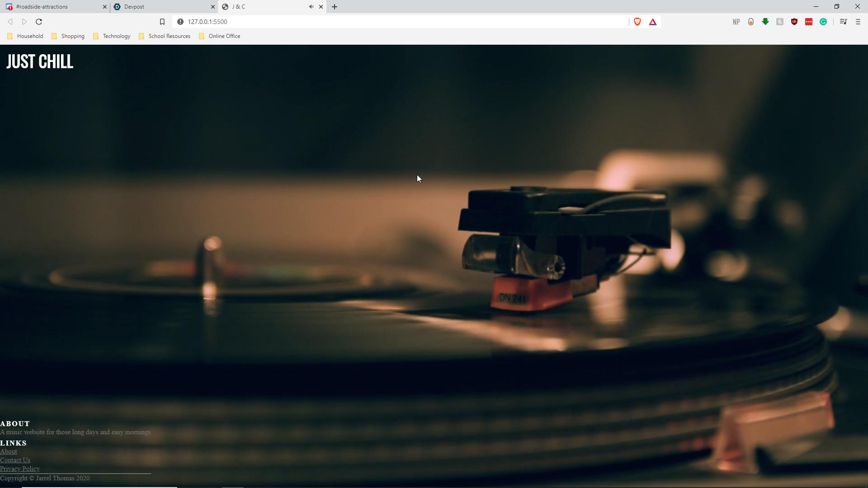
Task: Mute the J & C tab audio
Action: (311, 7)
